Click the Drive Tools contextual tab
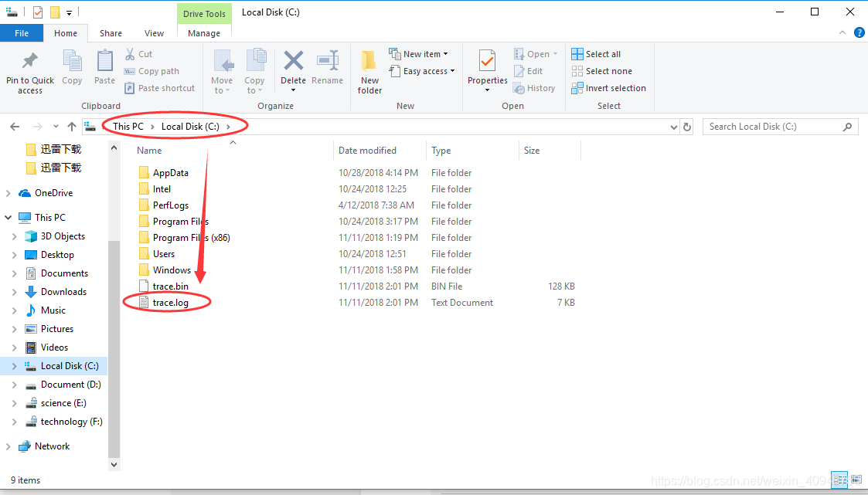Screen dimensions: 868x495 204,14
